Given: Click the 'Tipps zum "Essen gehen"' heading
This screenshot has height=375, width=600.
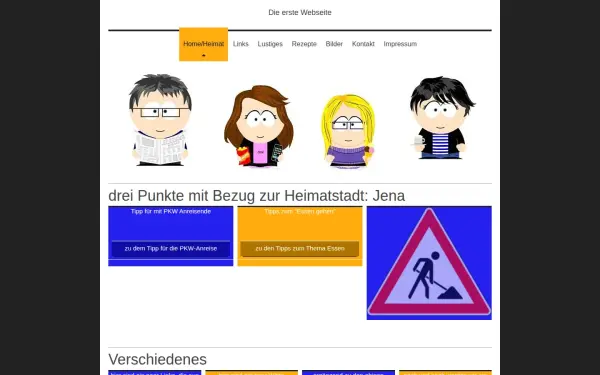Looking at the screenshot, I should tap(300, 212).
